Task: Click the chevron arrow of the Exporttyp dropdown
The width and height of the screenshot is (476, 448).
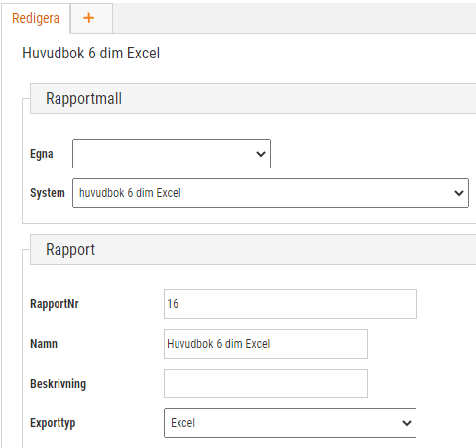Action: 407,423
